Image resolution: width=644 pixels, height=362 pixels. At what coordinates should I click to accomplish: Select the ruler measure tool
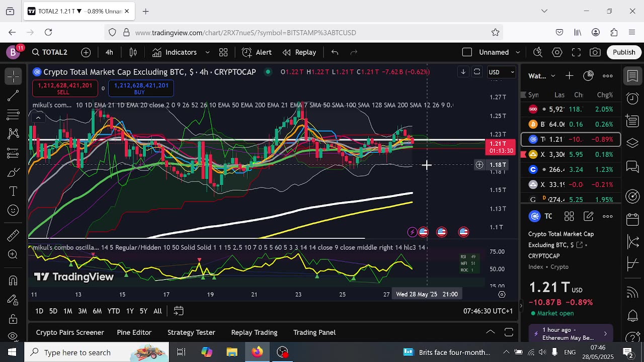tap(13, 235)
